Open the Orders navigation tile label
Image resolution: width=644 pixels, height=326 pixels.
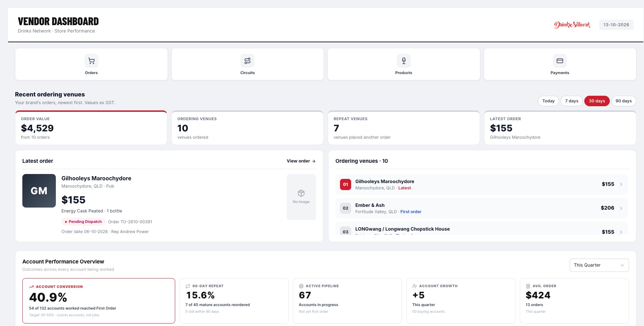(x=91, y=73)
